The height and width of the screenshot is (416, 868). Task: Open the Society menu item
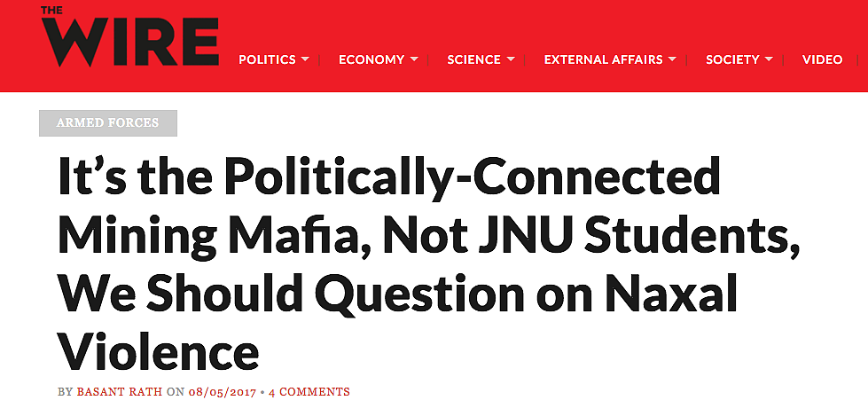click(732, 59)
